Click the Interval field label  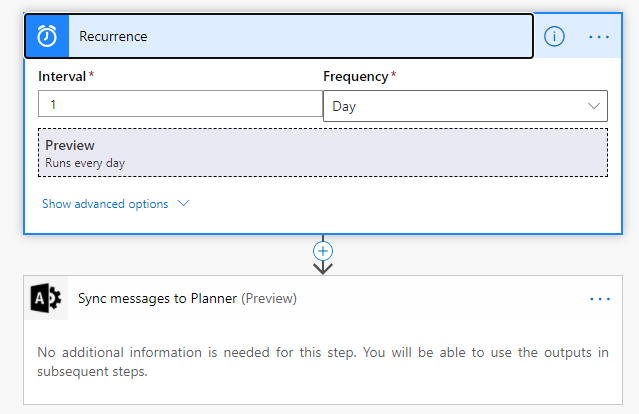(x=61, y=76)
